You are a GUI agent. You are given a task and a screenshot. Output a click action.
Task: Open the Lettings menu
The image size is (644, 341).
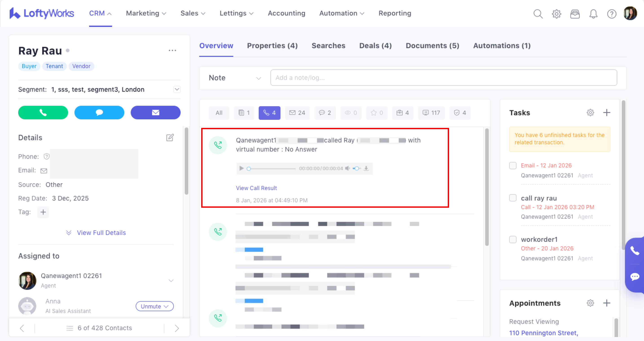236,13
